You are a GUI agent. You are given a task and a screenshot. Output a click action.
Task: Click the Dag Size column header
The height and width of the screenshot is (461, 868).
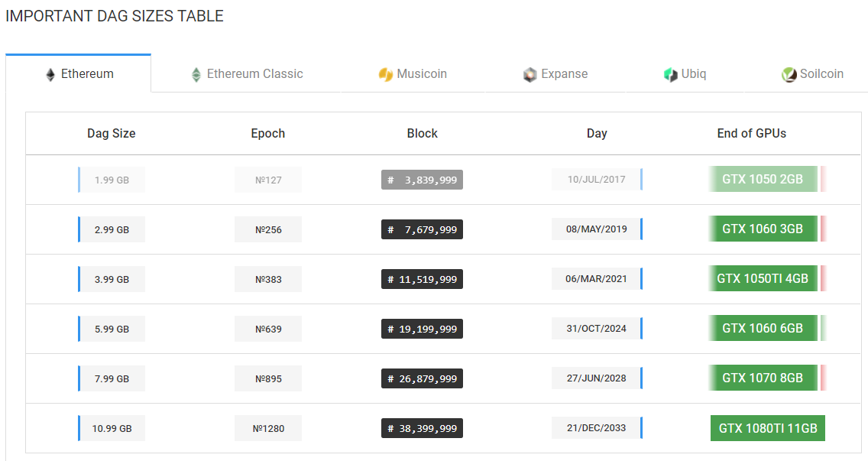112,134
